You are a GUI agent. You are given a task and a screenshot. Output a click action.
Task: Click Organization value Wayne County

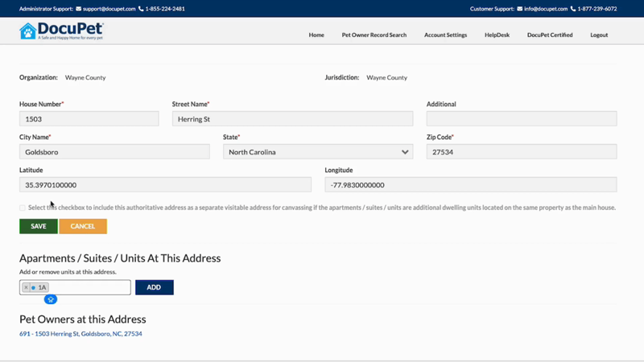85,77
